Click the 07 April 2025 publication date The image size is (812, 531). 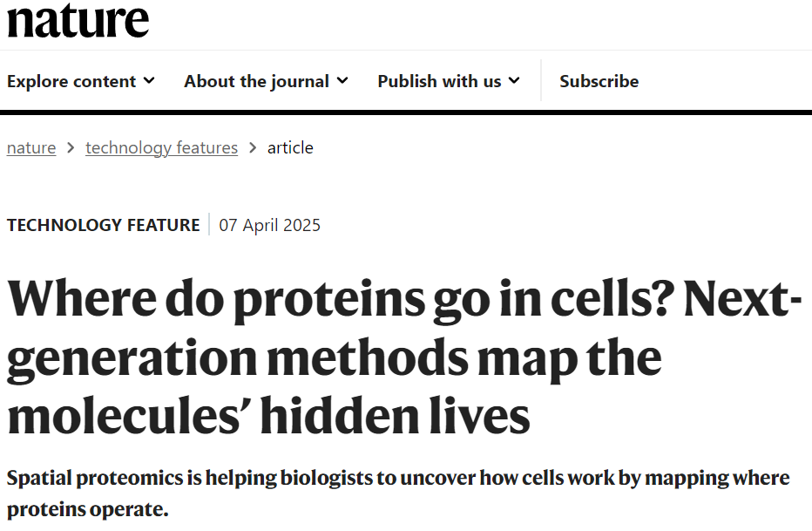[x=269, y=225]
